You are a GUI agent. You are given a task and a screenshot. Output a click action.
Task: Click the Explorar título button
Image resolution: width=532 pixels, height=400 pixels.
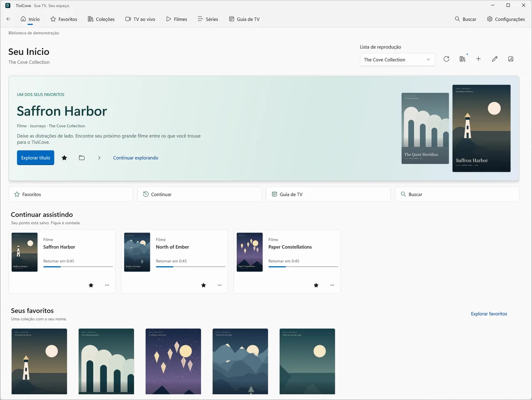36,158
